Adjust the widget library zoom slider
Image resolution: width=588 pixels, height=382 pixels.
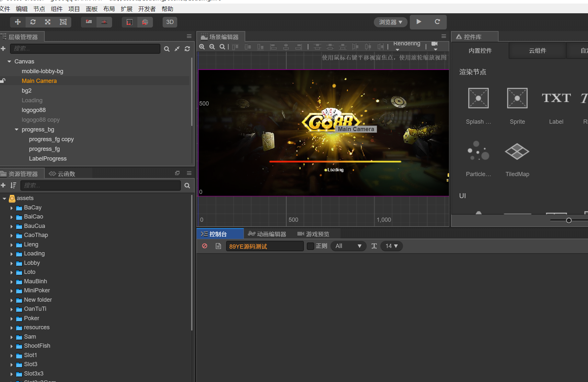coord(569,220)
